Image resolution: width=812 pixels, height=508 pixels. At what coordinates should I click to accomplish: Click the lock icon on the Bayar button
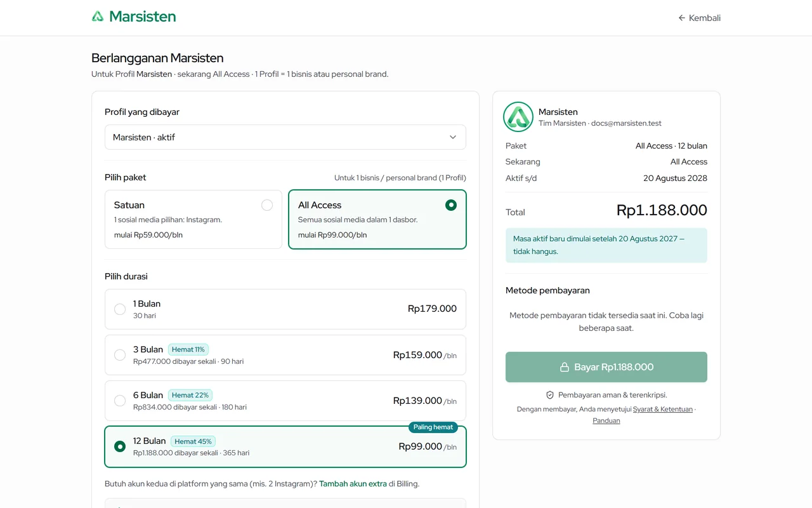[x=564, y=367]
